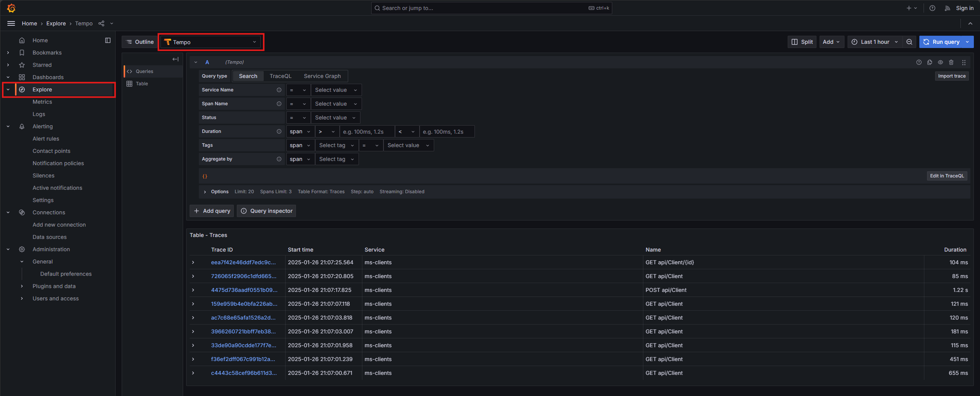Open Status Select value dropdown
This screenshot has width=980, height=396.
[335, 118]
